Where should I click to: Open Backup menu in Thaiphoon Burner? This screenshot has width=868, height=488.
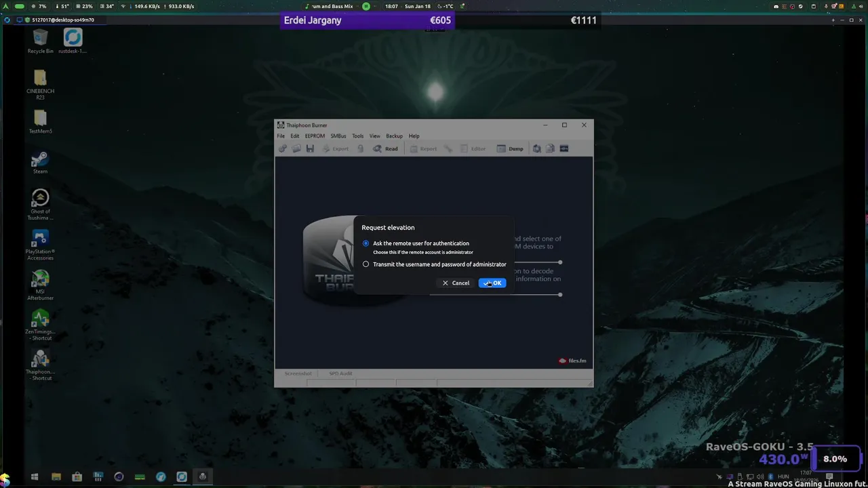[x=394, y=136]
